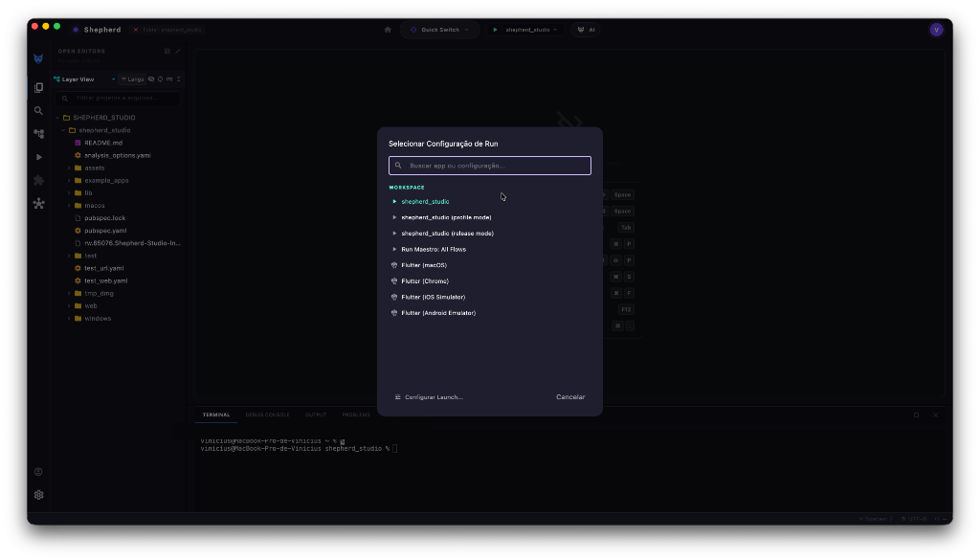Viewport: 980px width, 560px height.
Task: Open the Extensions puzzle icon in sidebar
Action: (x=38, y=181)
